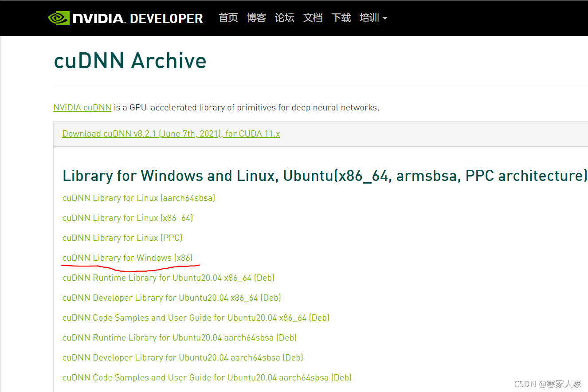Get cuDNN Runtime Library Ubuntu20.04 x86_64 Deb
The height and width of the screenshot is (392, 588).
[169, 278]
